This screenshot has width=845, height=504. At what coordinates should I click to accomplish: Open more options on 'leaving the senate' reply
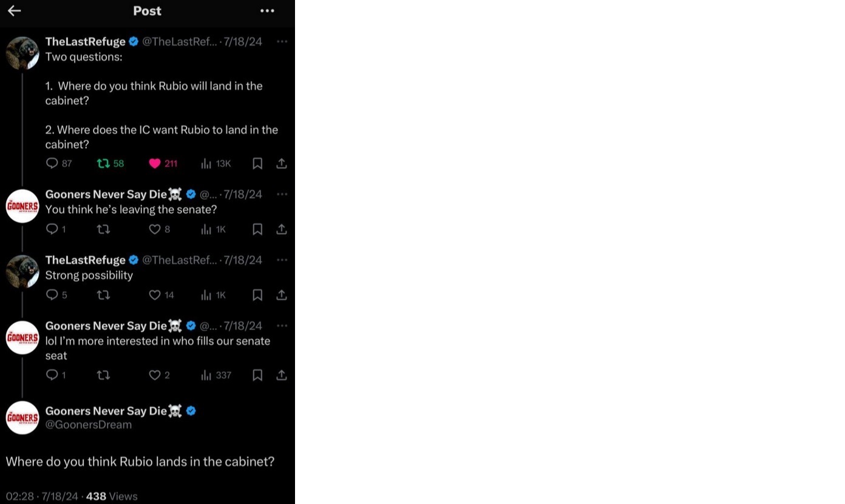(x=282, y=194)
